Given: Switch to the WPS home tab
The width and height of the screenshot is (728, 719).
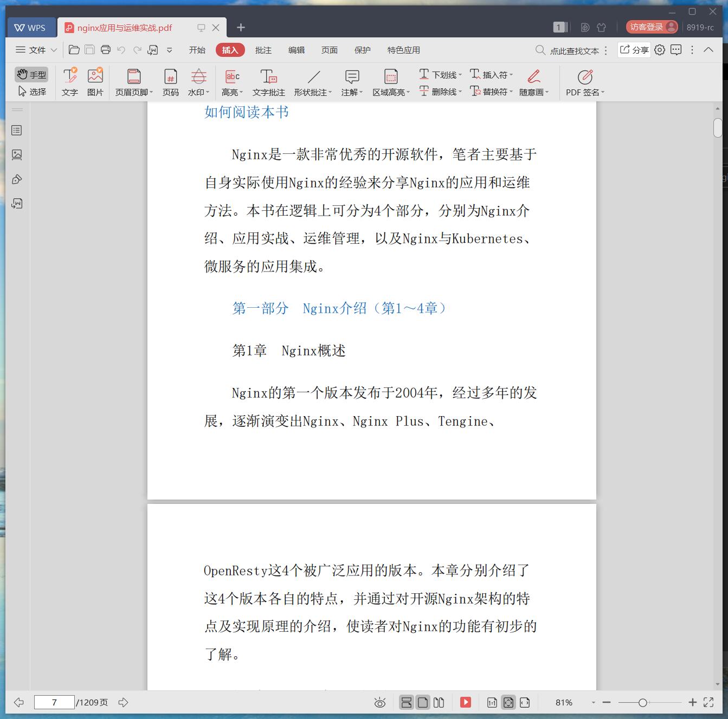Looking at the screenshot, I should 31,28.
